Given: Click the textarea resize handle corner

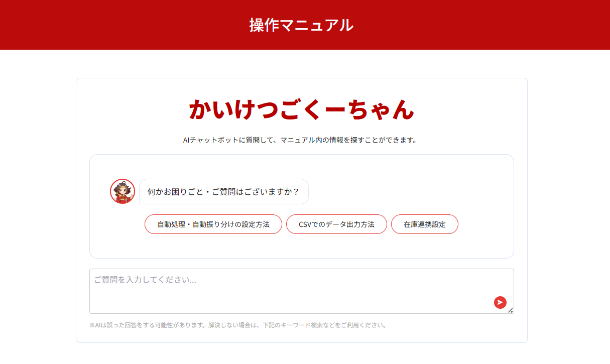Looking at the screenshot, I should 510,310.
